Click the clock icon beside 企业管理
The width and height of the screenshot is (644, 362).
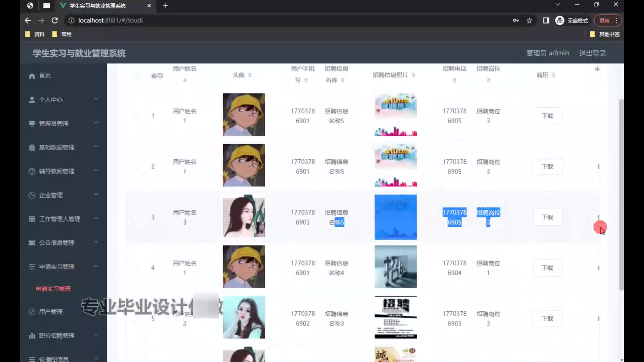pos(32,195)
